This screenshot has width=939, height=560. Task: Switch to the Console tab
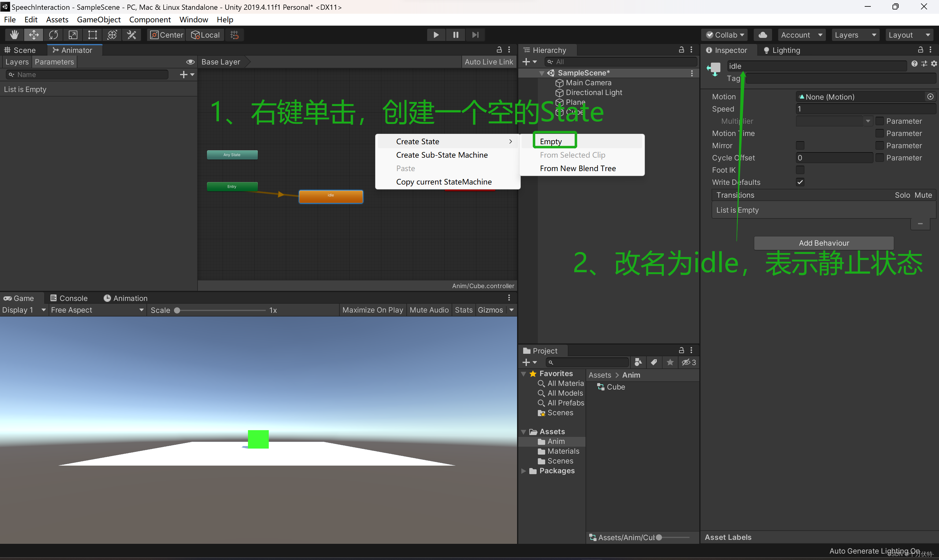pyautogui.click(x=69, y=298)
